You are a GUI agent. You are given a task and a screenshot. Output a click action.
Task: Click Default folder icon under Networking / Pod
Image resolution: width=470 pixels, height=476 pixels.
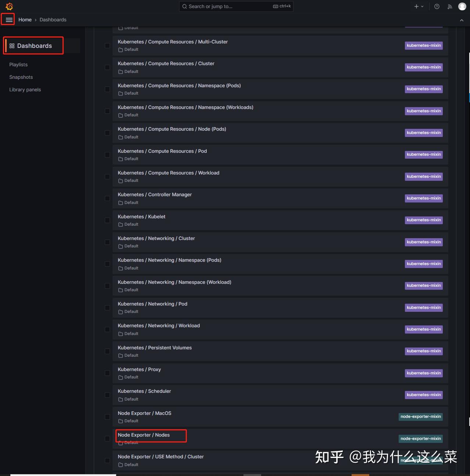120,312
